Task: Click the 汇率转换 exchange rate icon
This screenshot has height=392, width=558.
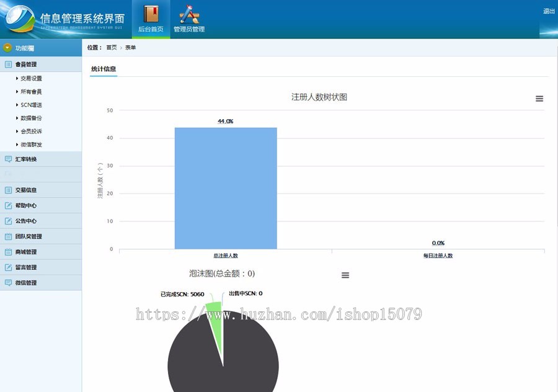Action: 9,160
